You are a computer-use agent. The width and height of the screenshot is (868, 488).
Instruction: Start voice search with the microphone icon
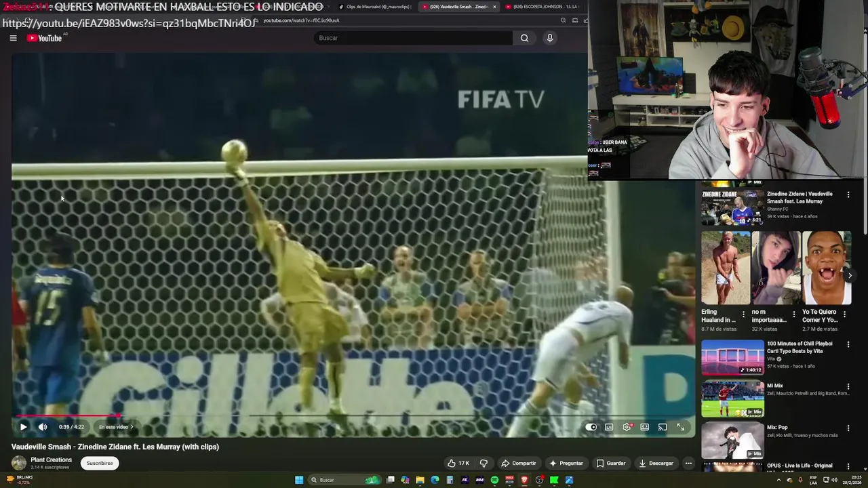pyautogui.click(x=550, y=38)
